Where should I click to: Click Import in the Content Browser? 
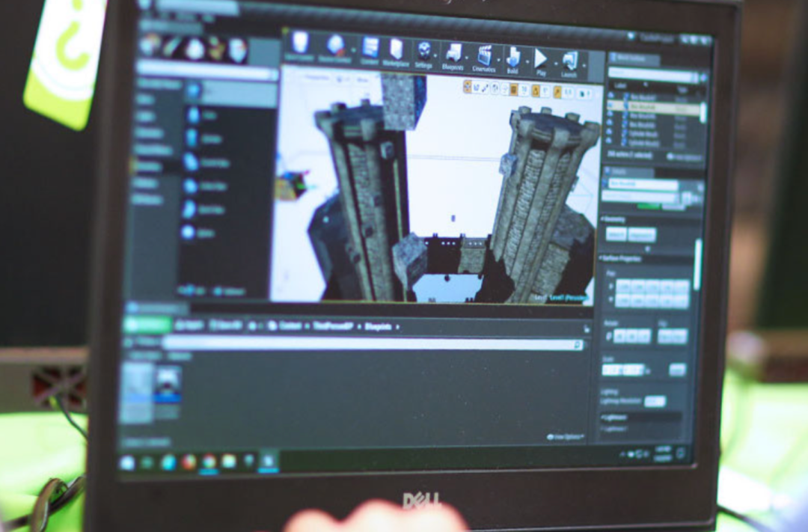coord(189,325)
